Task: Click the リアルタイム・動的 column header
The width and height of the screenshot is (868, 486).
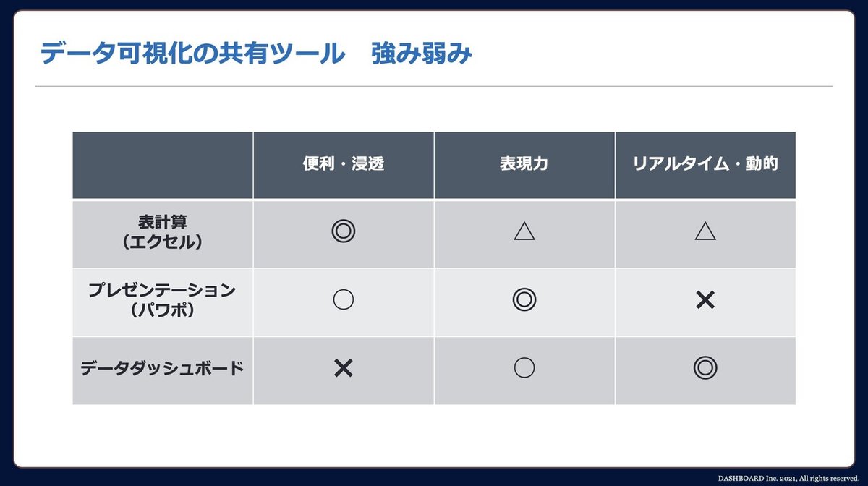Action: [x=705, y=164]
